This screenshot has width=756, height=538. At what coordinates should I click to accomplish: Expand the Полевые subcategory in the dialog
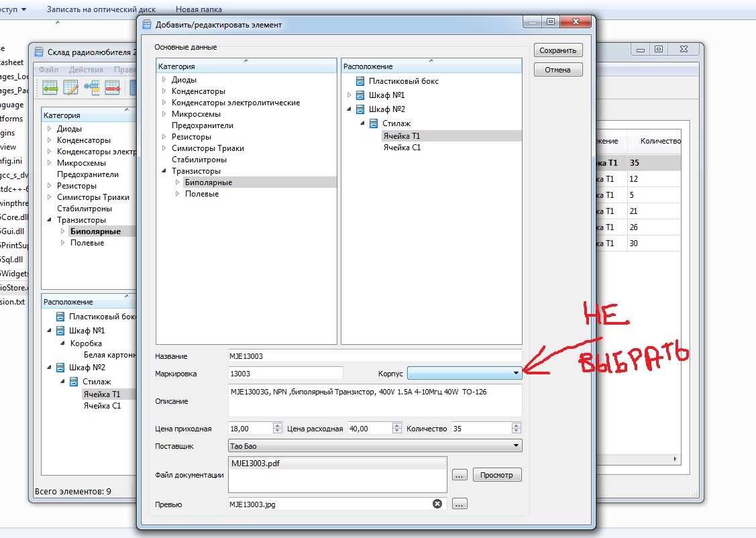pos(177,194)
